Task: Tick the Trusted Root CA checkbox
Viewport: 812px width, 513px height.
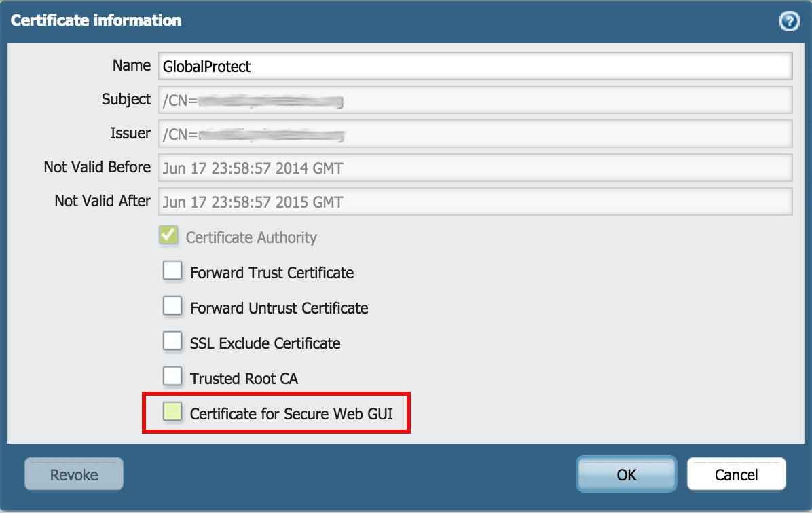Action: coord(172,377)
